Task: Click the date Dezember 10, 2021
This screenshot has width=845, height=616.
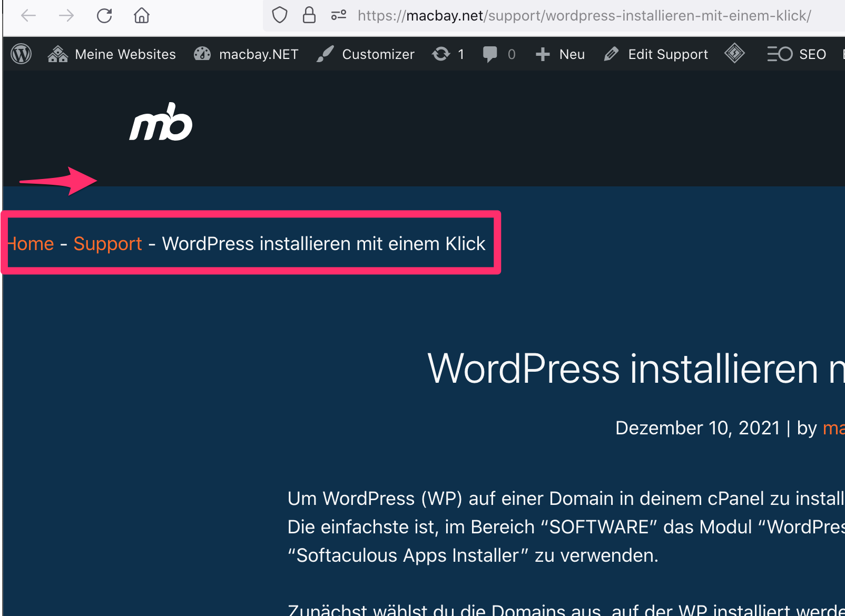Action: [x=697, y=428]
